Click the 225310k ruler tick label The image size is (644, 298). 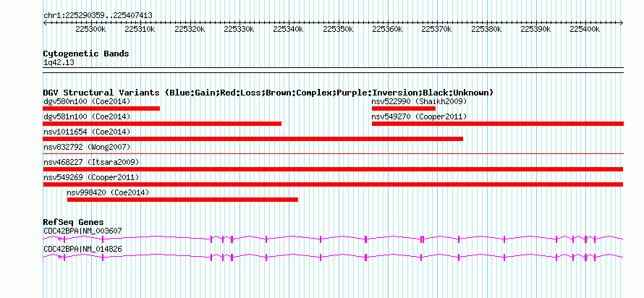pos(140,29)
